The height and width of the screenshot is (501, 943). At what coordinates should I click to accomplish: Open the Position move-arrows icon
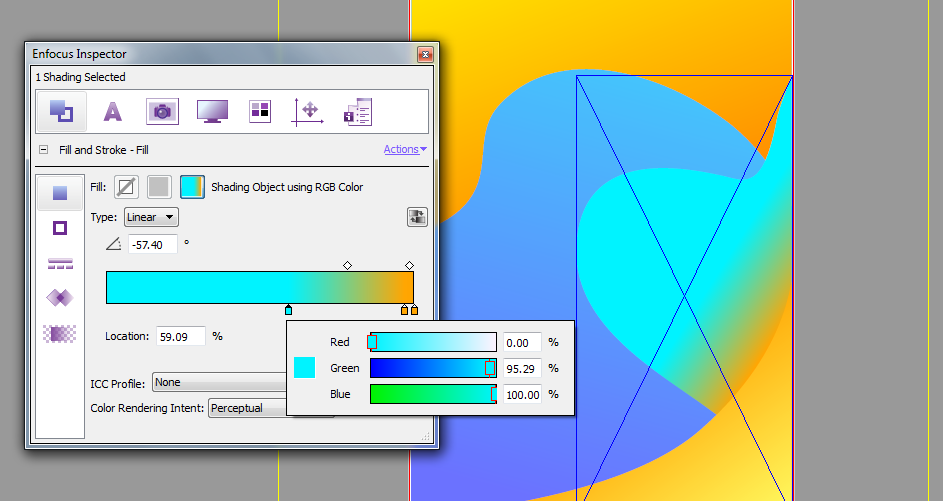point(308,111)
